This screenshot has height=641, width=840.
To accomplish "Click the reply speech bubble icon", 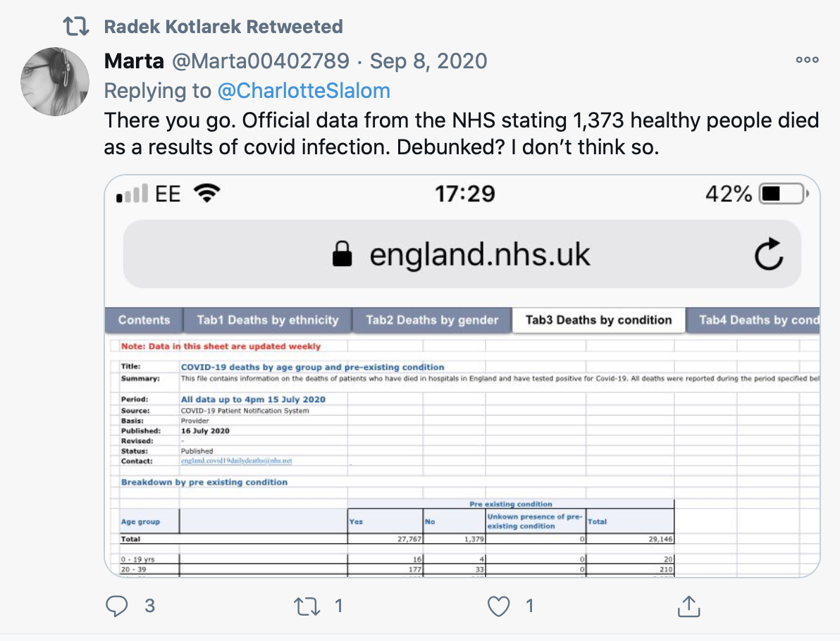I will click(x=117, y=606).
